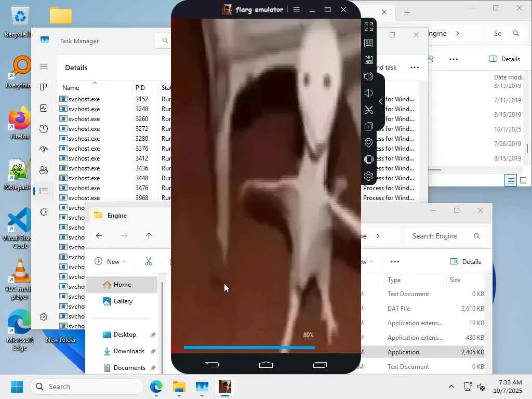Open the Windows Start menu

coord(17,387)
